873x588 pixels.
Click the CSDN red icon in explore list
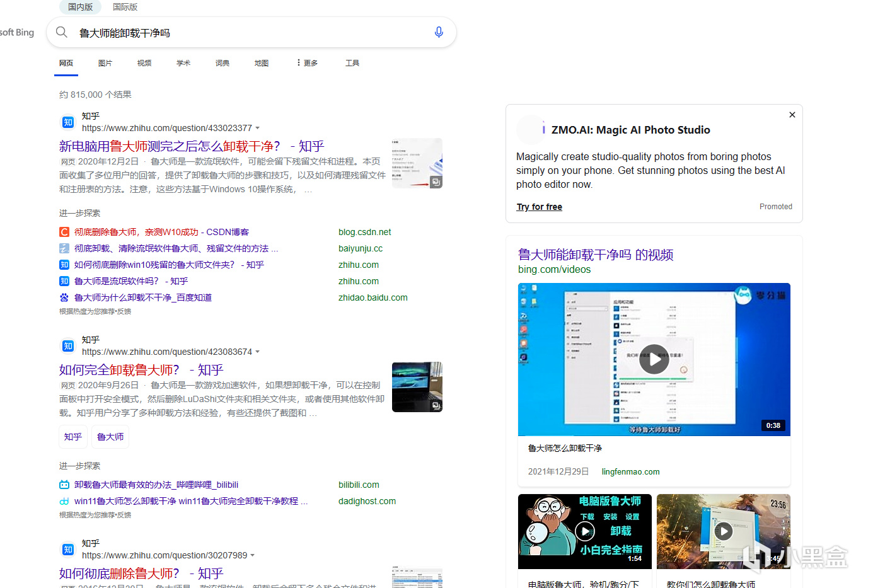[x=64, y=232]
